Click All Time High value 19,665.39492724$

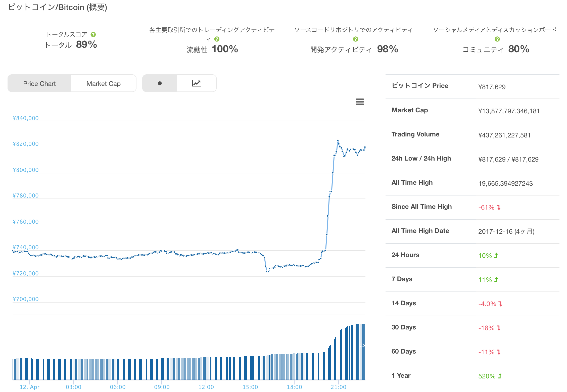click(x=505, y=183)
